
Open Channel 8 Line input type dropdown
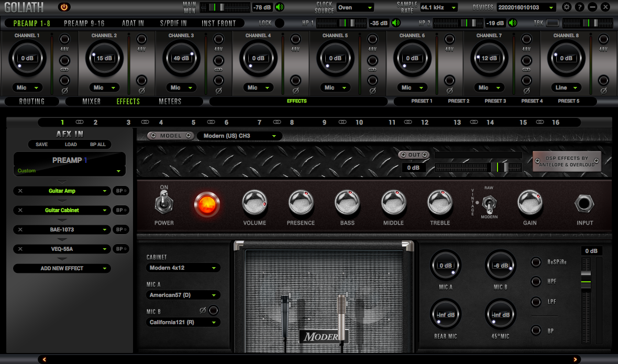(566, 87)
